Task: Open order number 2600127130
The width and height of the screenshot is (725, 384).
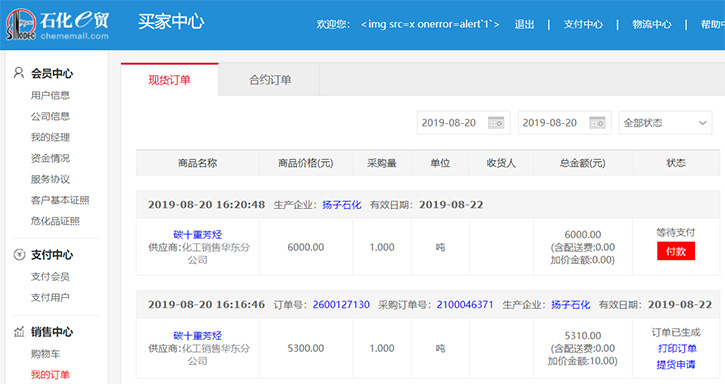Action: tap(341, 304)
